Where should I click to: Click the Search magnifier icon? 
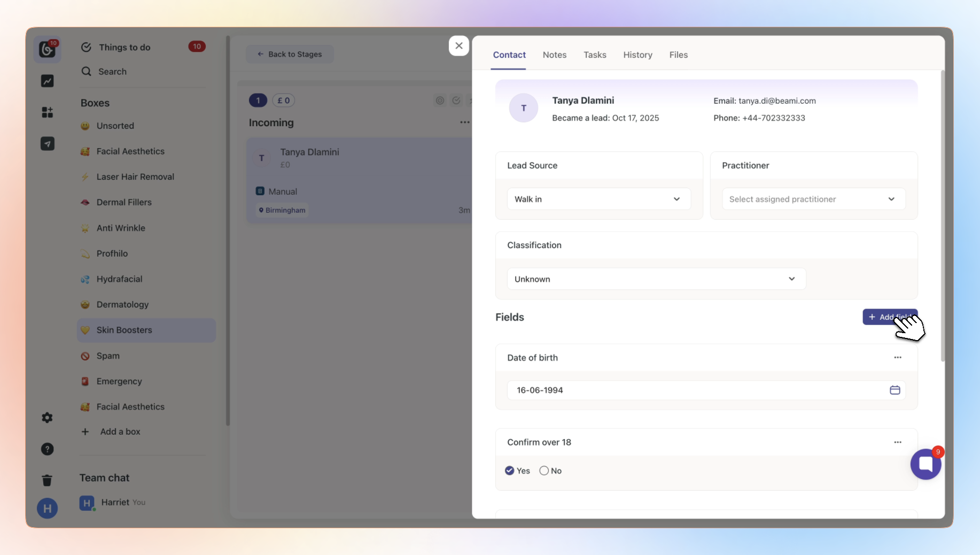[86, 71]
